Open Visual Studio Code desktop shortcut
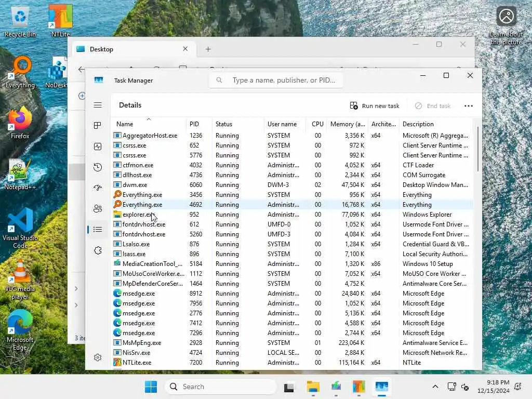Image resolution: width=532 pixels, height=399 pixels. coord(20,229)
